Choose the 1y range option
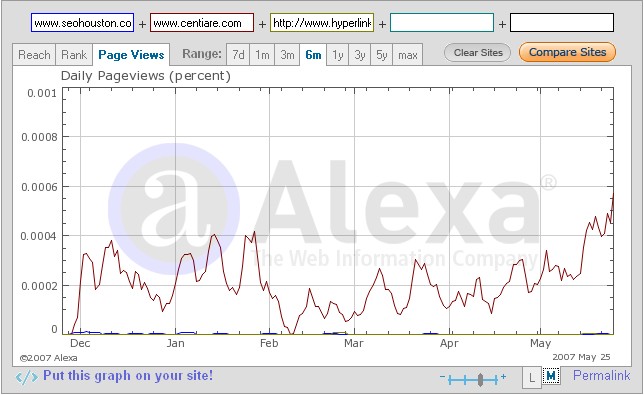The image size is (644, 395). (x=338, y=55)
